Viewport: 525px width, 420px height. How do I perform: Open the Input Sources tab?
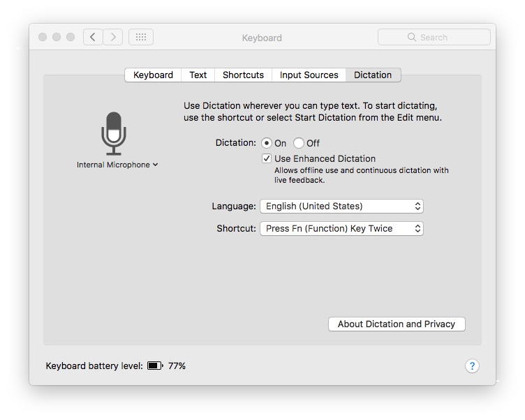(309, 75)
